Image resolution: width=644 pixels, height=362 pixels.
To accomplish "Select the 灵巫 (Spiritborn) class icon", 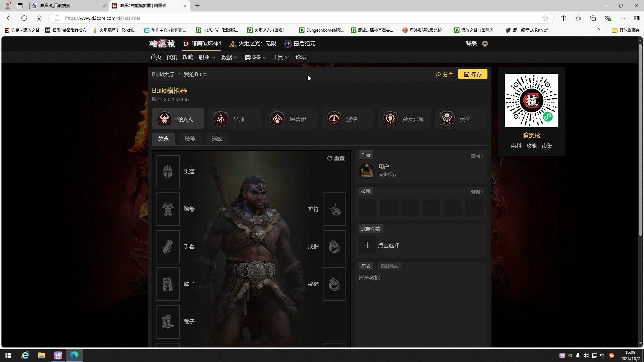I will click(x=447, y=118).
